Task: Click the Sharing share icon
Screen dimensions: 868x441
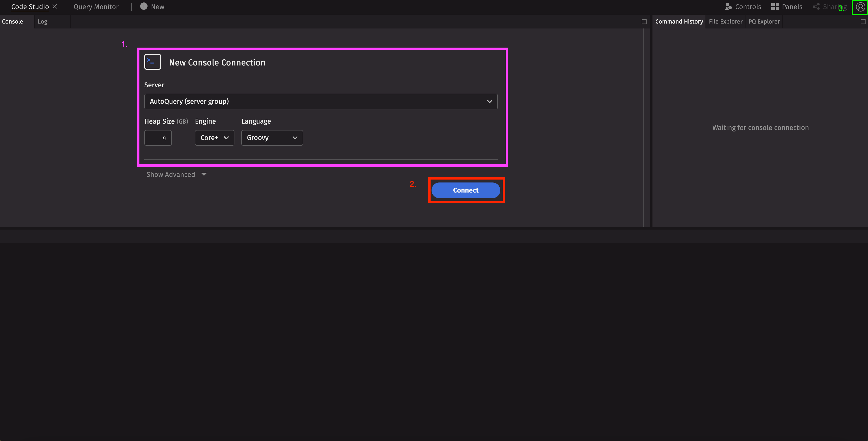Action: [816, 7]
